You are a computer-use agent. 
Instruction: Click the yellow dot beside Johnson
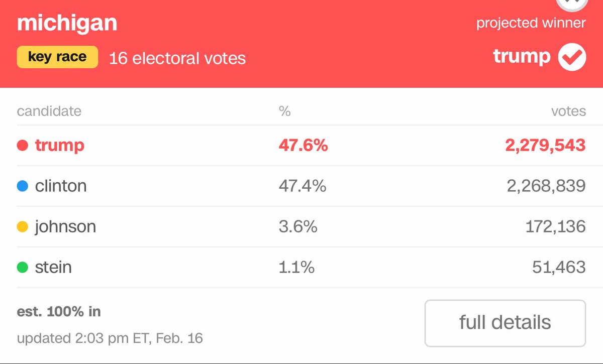tap(22, 227)
